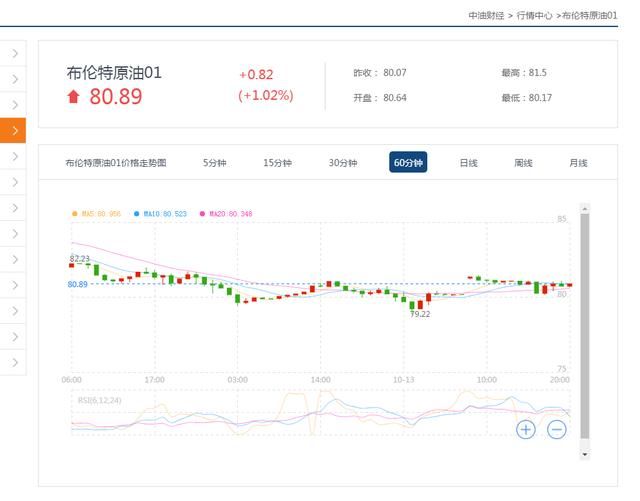Select the highlighted orange sidebar chevron
Viewport: 640px width, 501px height.
point(13,131)
